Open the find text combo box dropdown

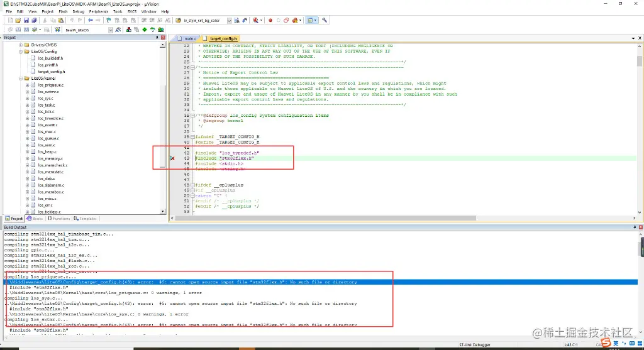(x=229, y=20)
